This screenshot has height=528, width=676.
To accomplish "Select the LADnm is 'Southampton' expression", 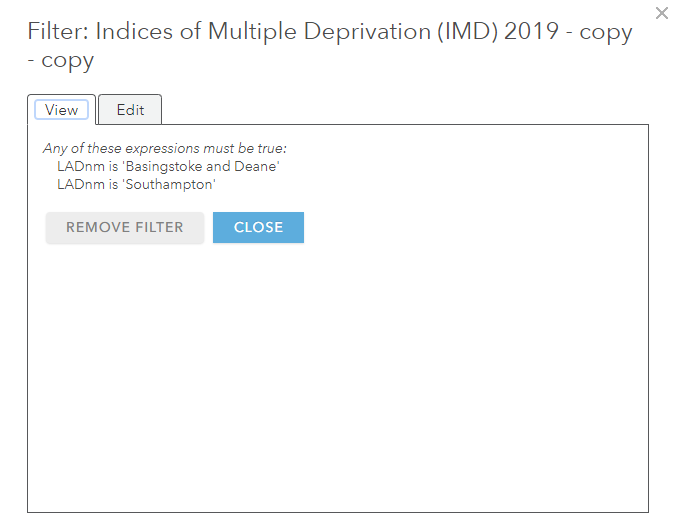I will (136, 184).
